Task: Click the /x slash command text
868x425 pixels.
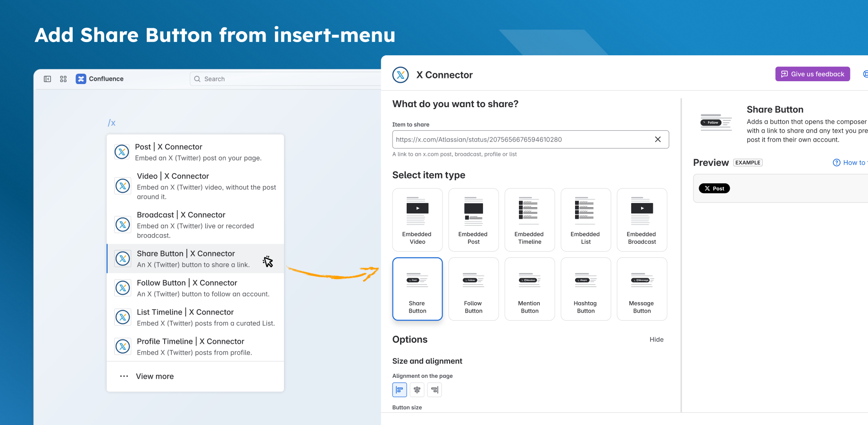Action: pyautogui.click(x=112, y=123)
